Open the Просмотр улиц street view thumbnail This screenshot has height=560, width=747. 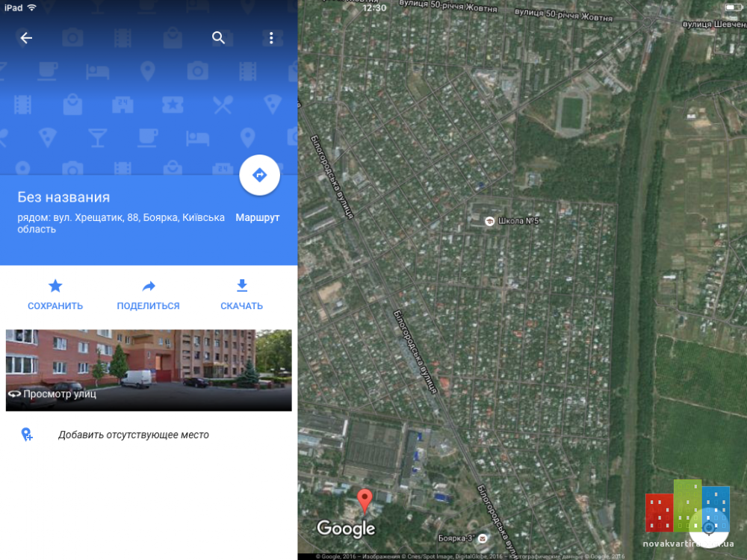tap(149, 370)
